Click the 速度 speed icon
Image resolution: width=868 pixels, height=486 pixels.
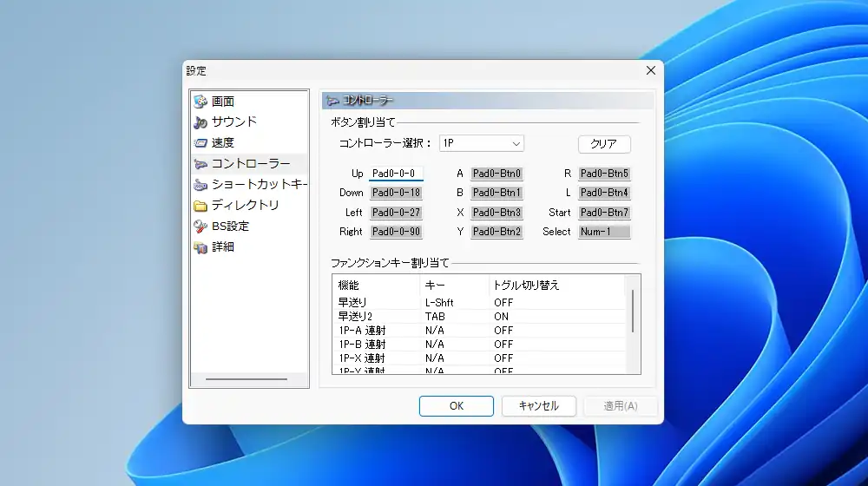click(201, 143)
